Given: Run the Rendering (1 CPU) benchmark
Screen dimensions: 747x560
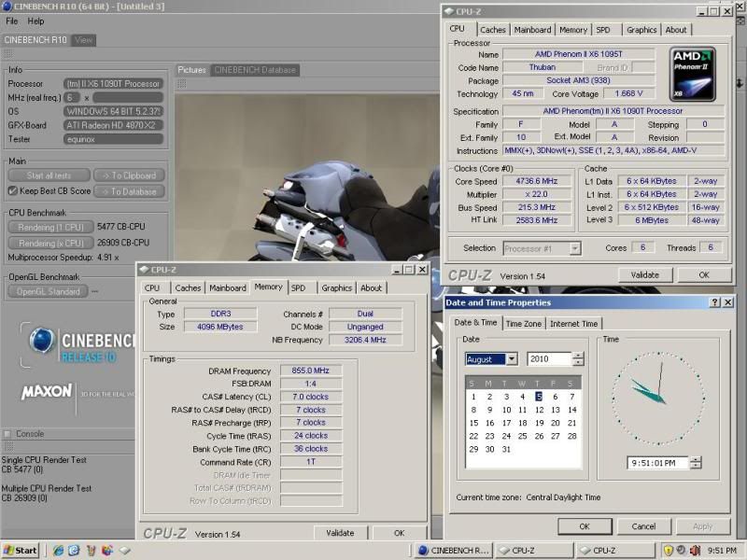Looking at the screenshot, I should (x=50, y=227).
